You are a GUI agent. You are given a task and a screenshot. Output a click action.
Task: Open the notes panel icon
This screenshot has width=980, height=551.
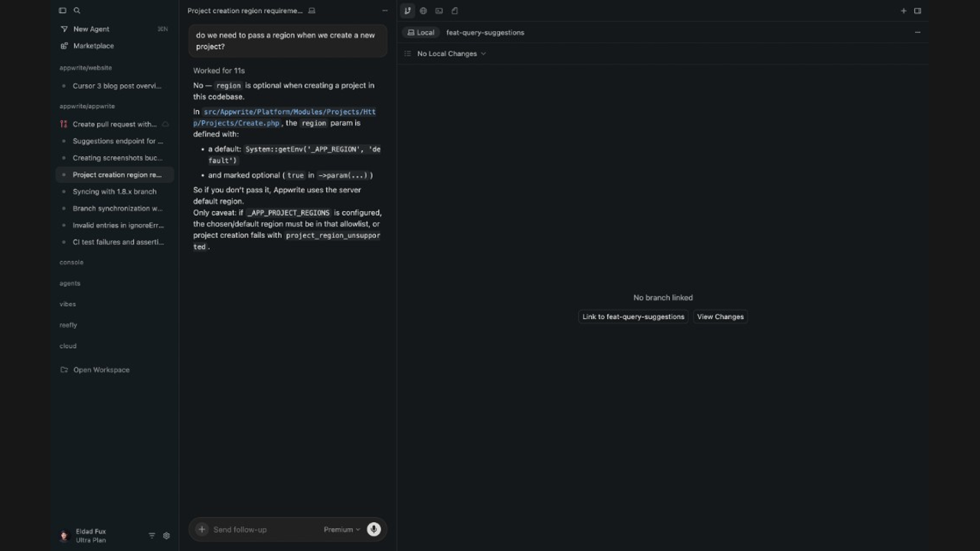pyautogui.click(x=455, y=11)
